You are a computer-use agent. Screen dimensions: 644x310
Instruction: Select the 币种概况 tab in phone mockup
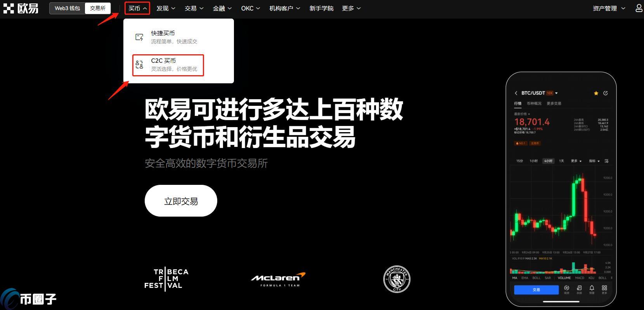pyautogui.click(x=534, y=103)
